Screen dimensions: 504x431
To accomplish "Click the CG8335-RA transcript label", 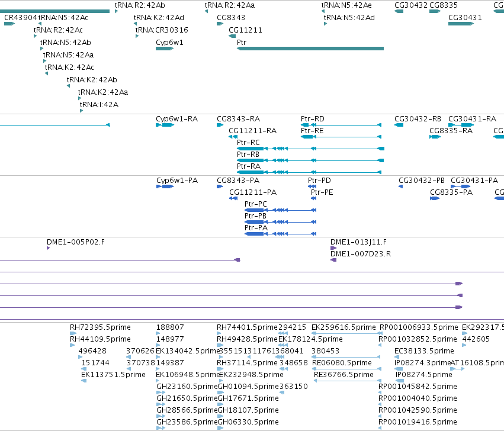I will click(x=451, y=131).
